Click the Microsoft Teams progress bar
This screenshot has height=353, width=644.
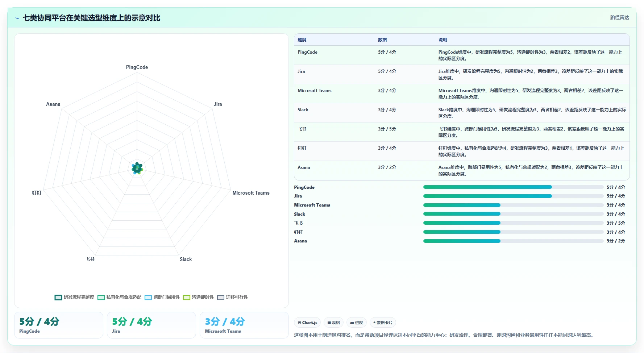(513, 205)
